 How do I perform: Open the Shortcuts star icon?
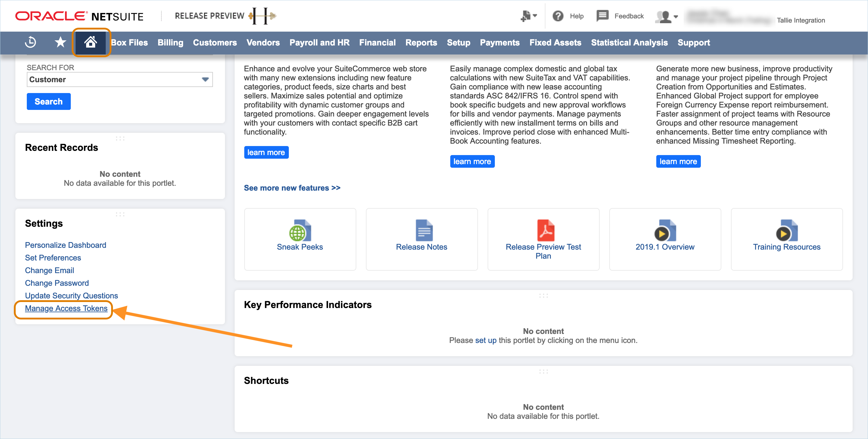click(60, 42)
